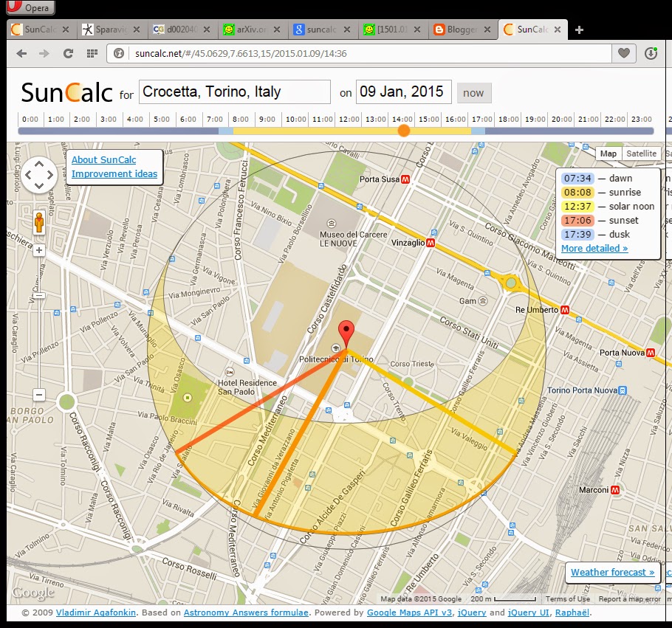This screenshot has width=672, height=628.
Task: Go forward with the browser forward arrow
Action: [44, 54]
